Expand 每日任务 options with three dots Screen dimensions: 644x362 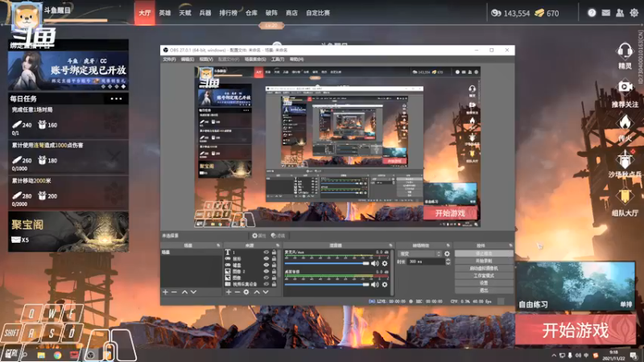[116, 99]
